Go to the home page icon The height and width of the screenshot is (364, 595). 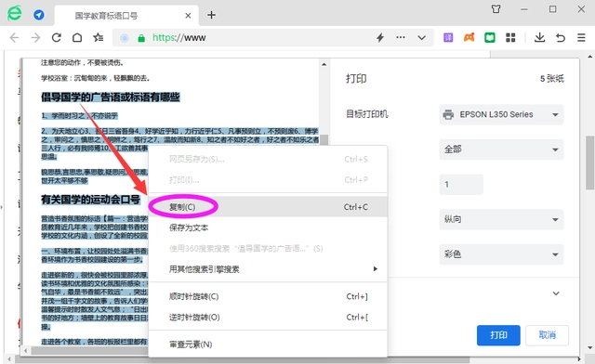pyautogui.click(x=77, y=37)
